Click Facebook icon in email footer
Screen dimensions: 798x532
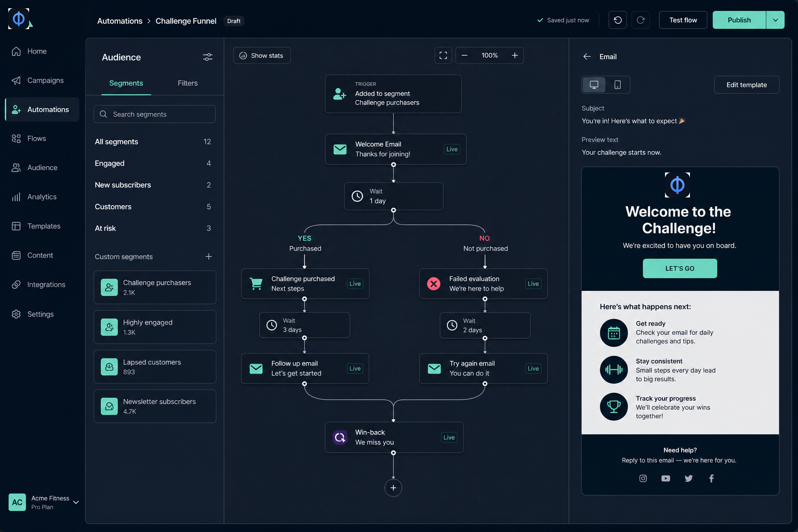(711, 478)
